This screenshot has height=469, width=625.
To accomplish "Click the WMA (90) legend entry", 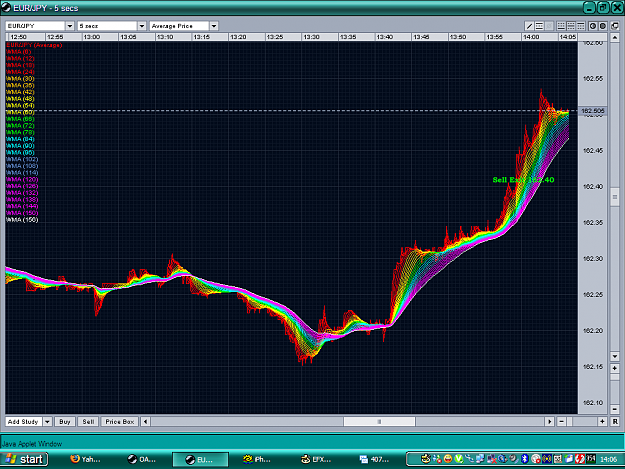I will (x=20, y=146).
